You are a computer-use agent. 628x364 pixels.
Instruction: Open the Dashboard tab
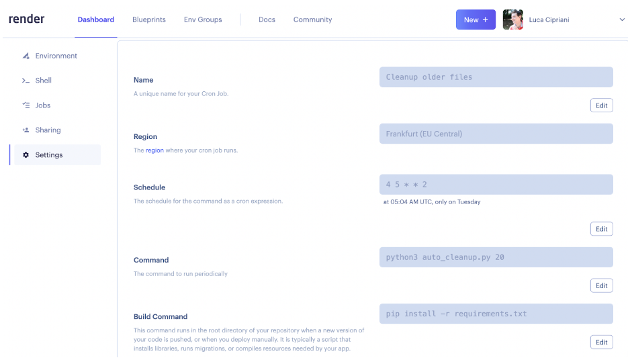pyautogui.click(x=96, y=20)
